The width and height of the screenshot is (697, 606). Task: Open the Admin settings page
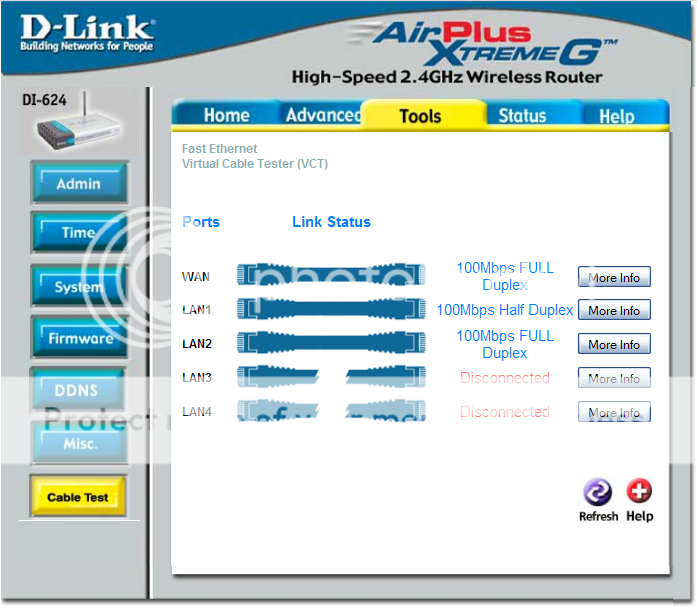pyautogui.click(x=79, y=183)
